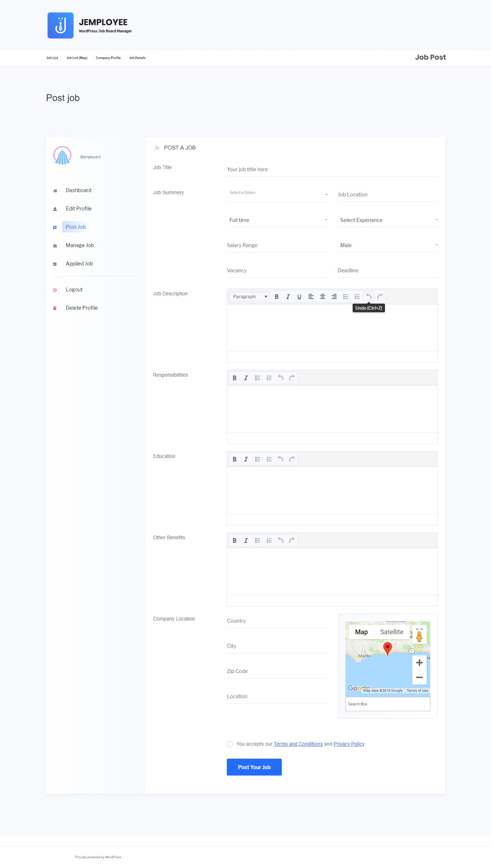Screen dimensions: 491x868
Task: Open the Full time job type dropdown
Action: [277, 220]
